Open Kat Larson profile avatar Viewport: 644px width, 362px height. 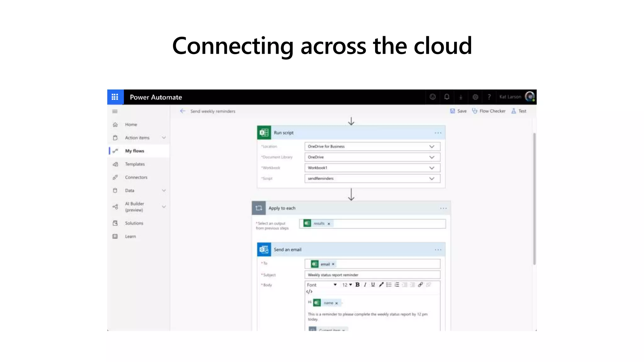pyautogui.click(x=530, y=97)
